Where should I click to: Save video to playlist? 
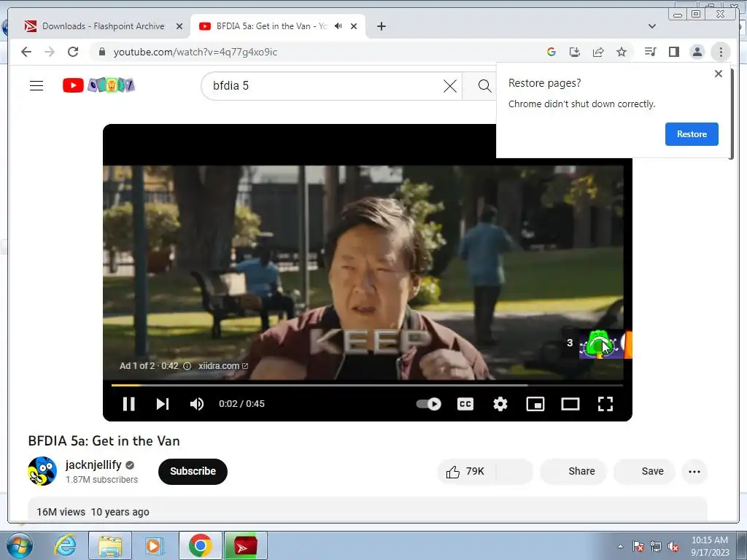[x=644, y=472]
